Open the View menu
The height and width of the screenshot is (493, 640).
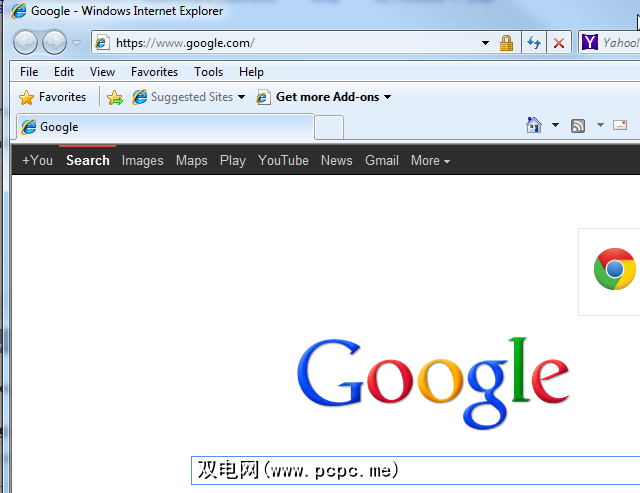[x=102, y=72]
